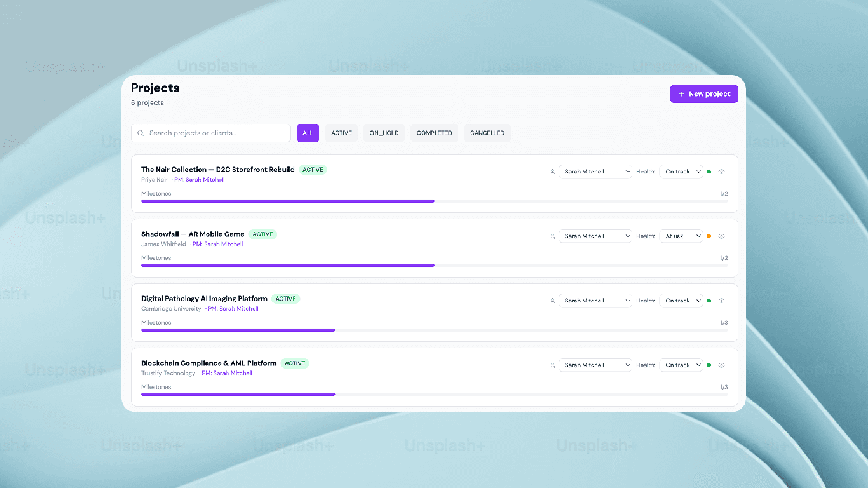This screenshot has height=488, width=868.
Task: Click PM: Sarah Mitchell under Shadowfall
Action: coord(218,245)
